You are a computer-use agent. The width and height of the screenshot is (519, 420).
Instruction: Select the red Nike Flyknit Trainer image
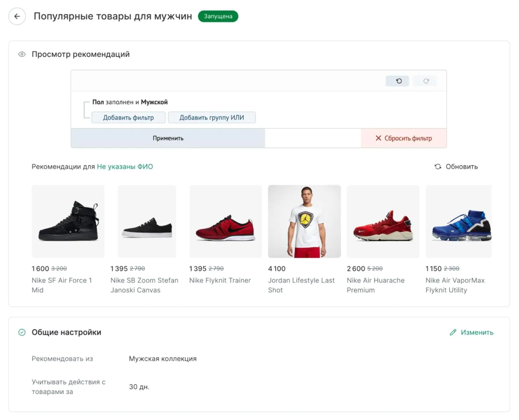(225, 222)
